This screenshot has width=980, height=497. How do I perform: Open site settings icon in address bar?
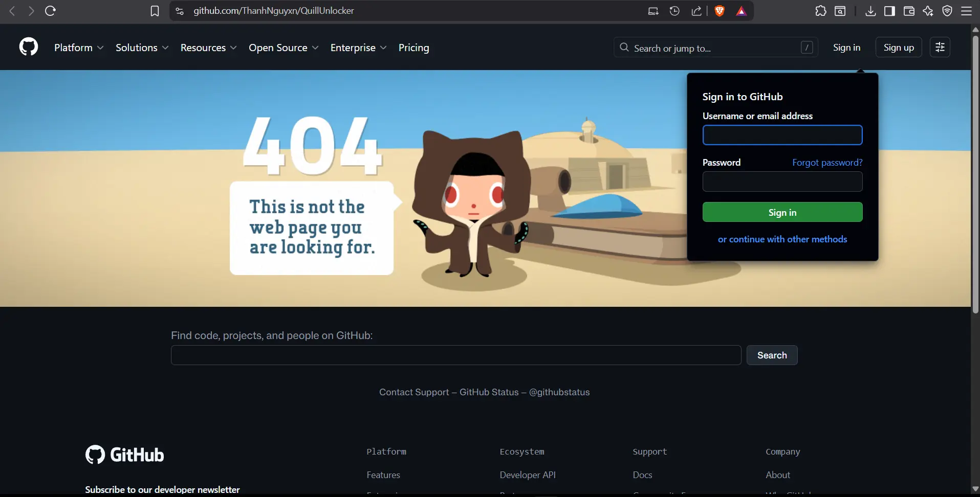pyautogui.click(x=180, y=11)
